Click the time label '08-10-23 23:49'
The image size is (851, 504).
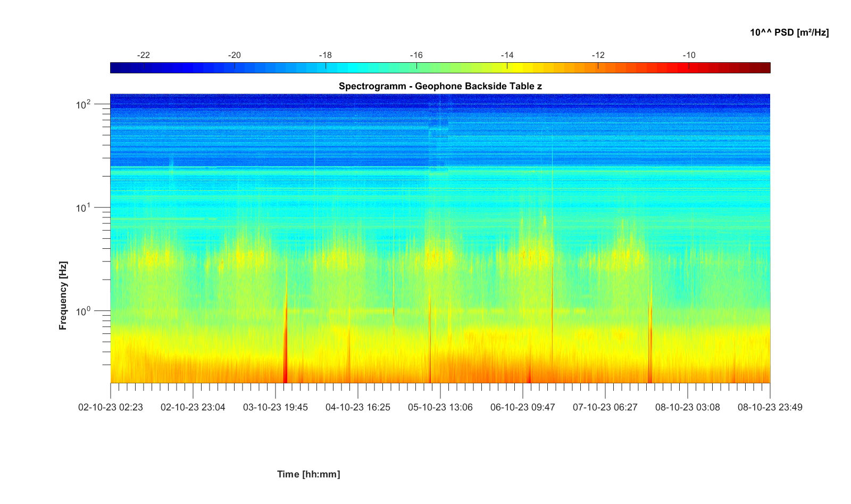pos(770,407)
